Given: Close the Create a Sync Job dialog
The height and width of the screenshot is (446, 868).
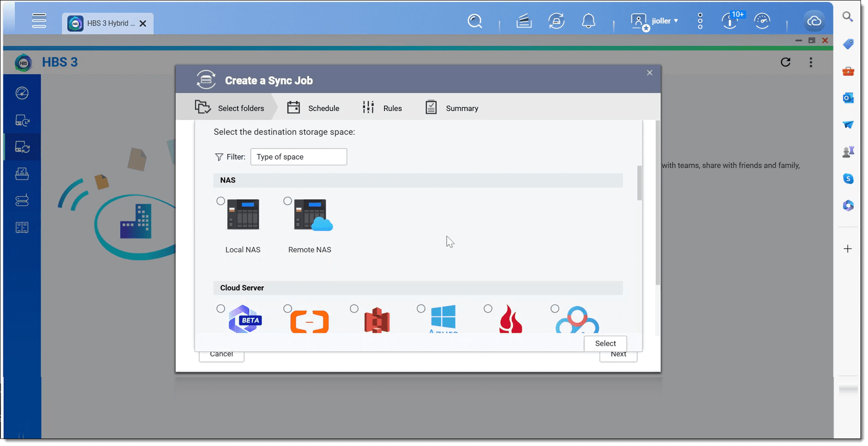Looking at the screenshot, I should (x=649, y=73).
